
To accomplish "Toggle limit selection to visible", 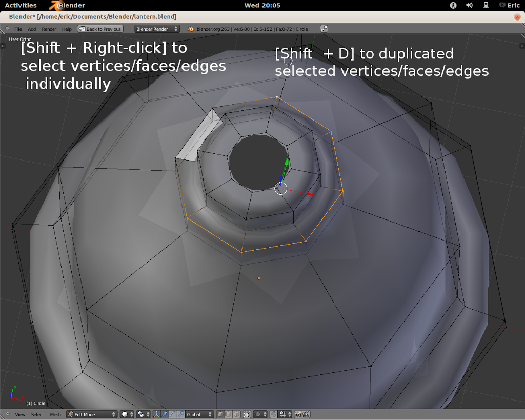I will 247,414.
